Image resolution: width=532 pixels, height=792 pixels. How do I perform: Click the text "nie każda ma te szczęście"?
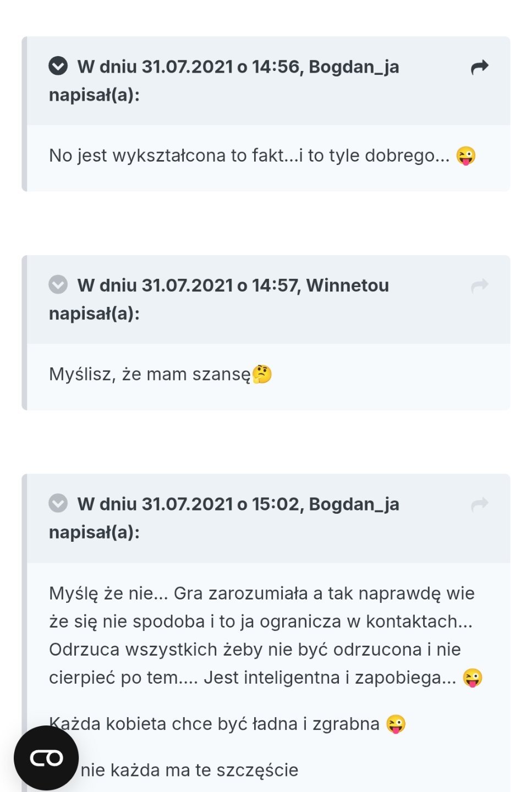[189, 770]
